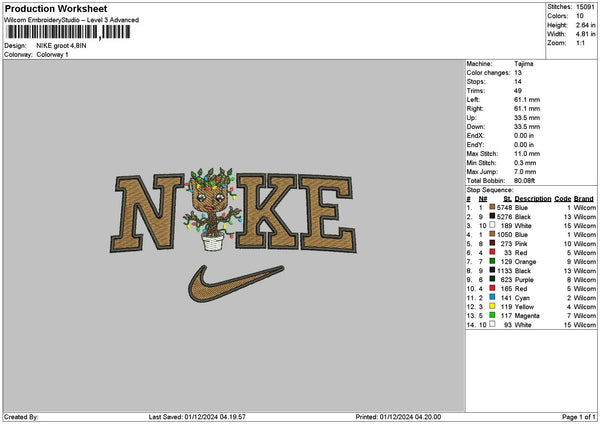Click the dark maroon swatch in stop row 5
This screenshot has height=424, width=600.
click(x=492, y=243)
